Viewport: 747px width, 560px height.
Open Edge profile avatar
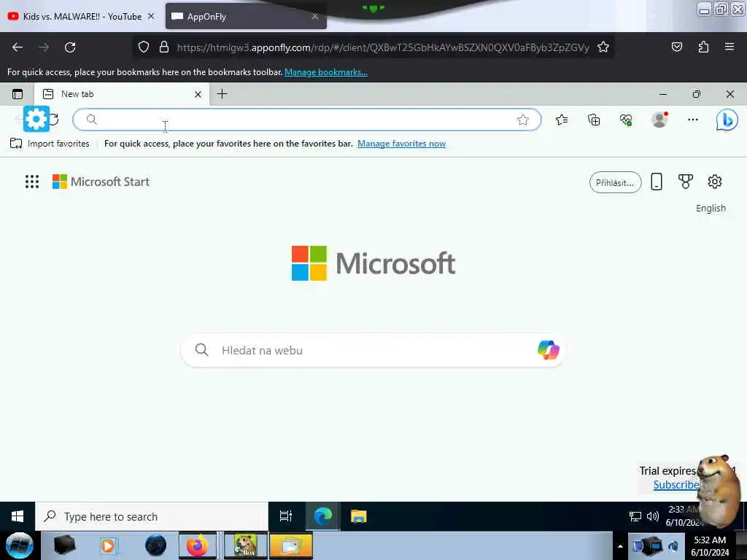(659, 120)
